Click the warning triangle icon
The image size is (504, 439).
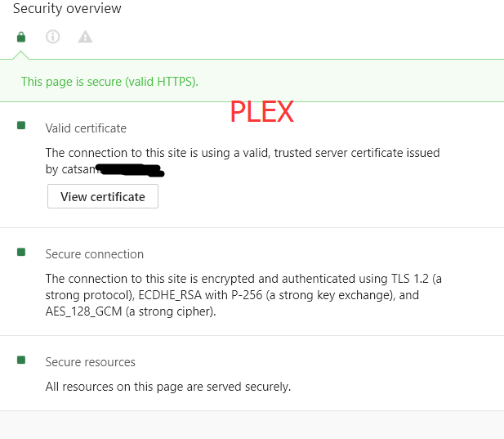click(85, 37)
